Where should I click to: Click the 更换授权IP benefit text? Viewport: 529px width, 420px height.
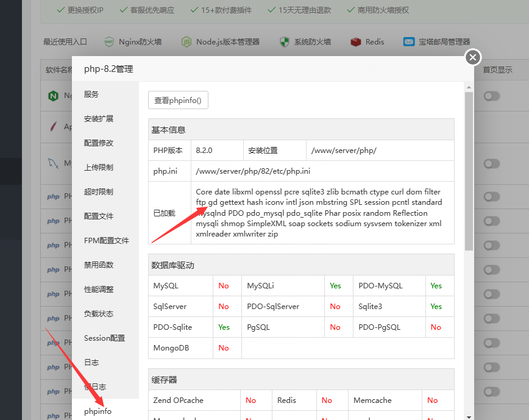point(85,10)
